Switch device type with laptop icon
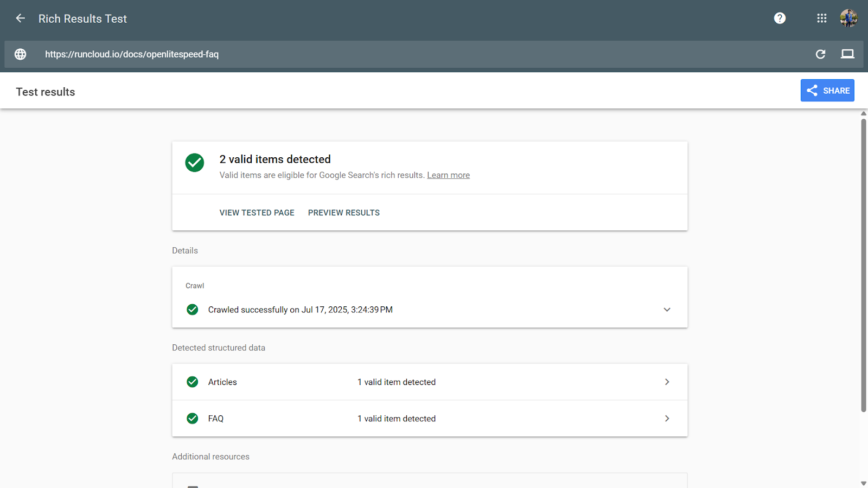Viewport: 868px width, 488px height. 847,54
